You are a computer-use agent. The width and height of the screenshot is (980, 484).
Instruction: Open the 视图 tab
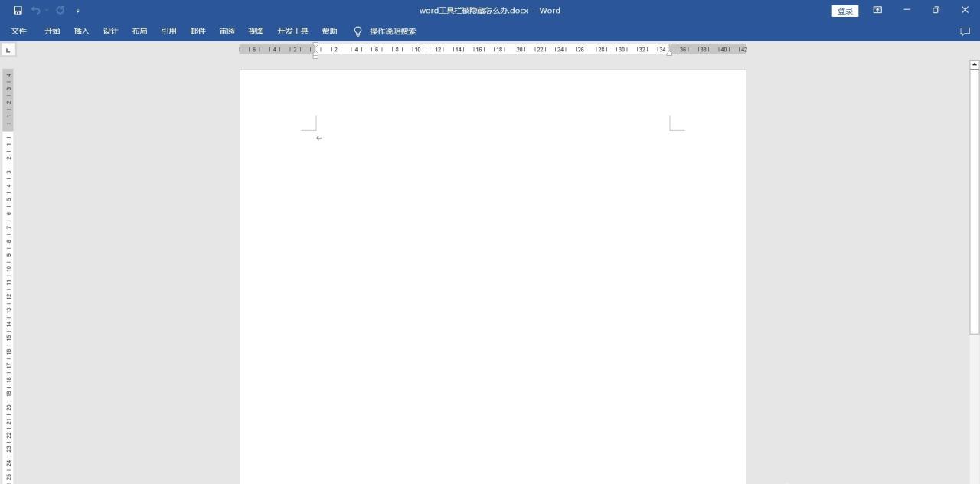(x=255, y=31)
